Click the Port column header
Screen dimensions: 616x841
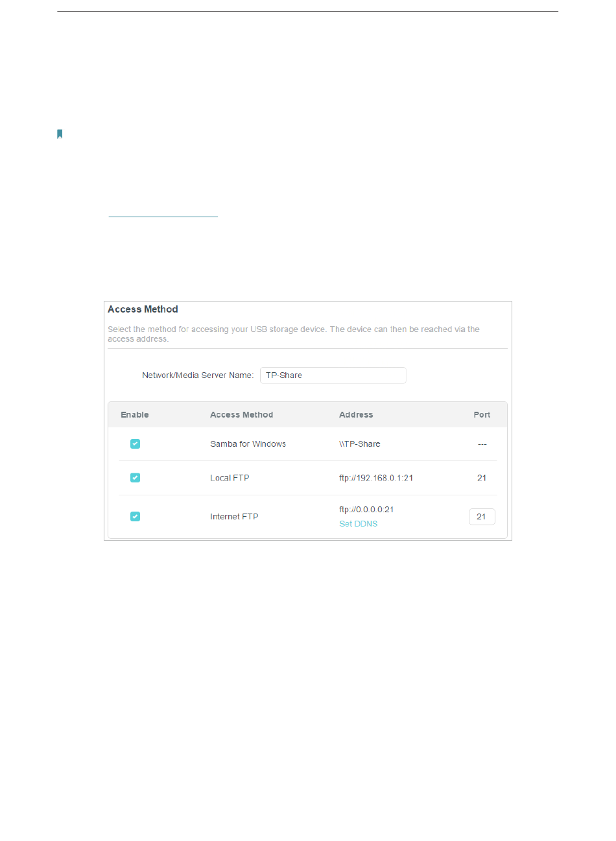click(482, 415)
